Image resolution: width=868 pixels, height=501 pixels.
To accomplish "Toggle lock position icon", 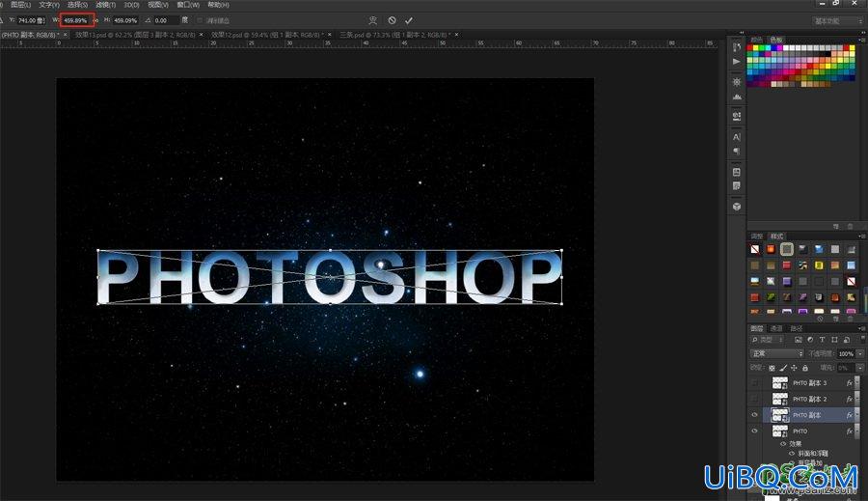I will tap(795, 368).
